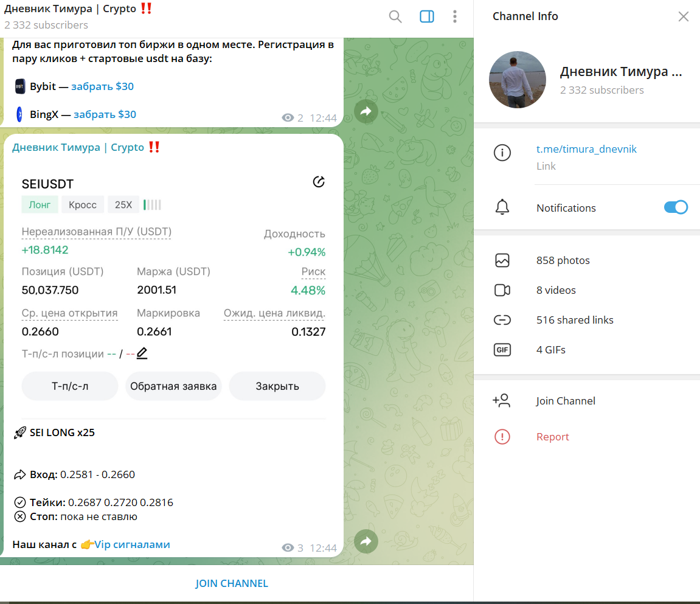Click the +0.94% Доходность value
700x604 pixels.
coord(307,252)
